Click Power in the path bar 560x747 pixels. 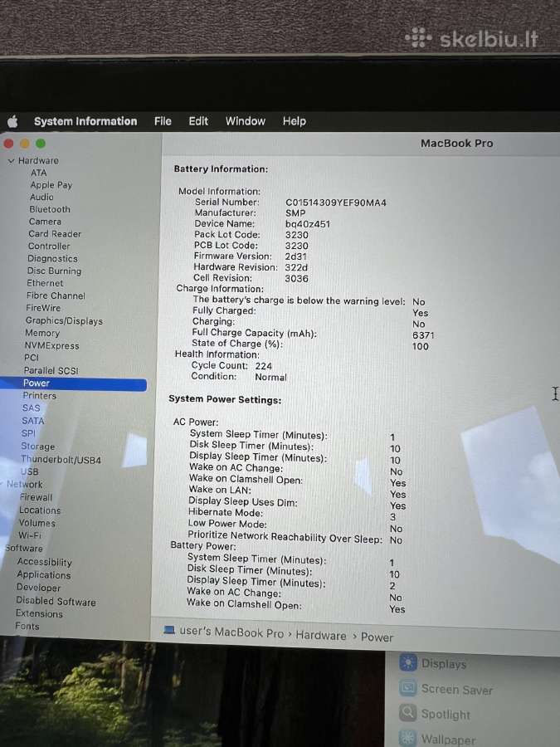pyautogui.click(x=377, y=637)
